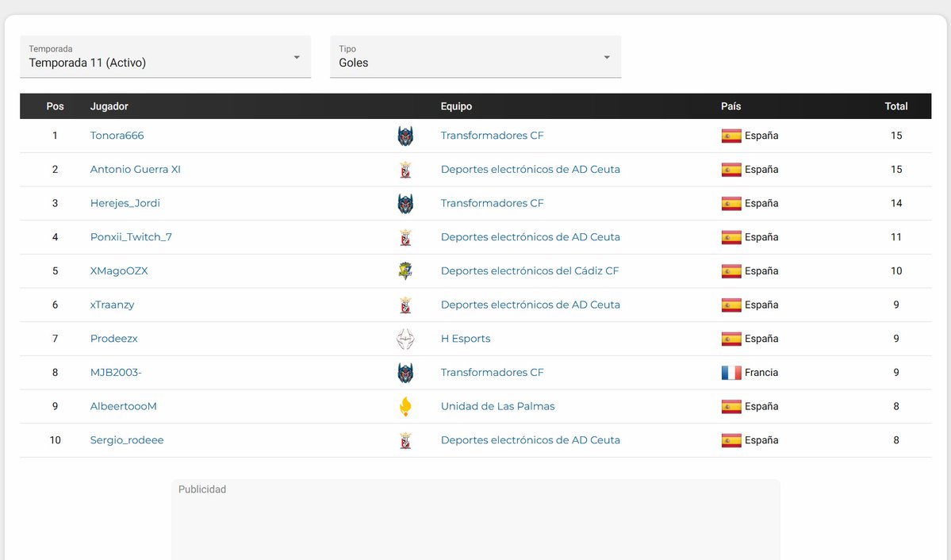Viewport: 951px width, 560px height.
Task: Click Spain flag in XMagoOZX row
Action: (731, 271)
